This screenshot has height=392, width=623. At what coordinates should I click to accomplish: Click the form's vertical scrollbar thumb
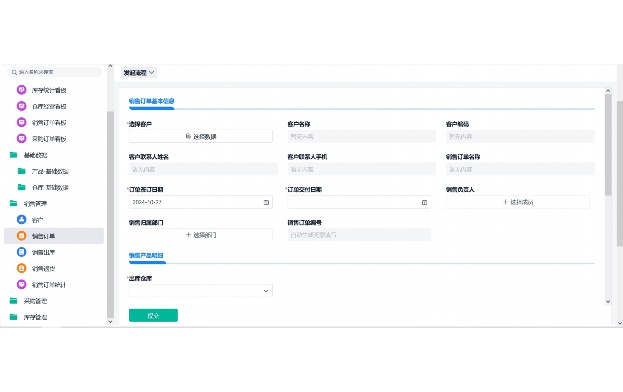tap(608, 145)
